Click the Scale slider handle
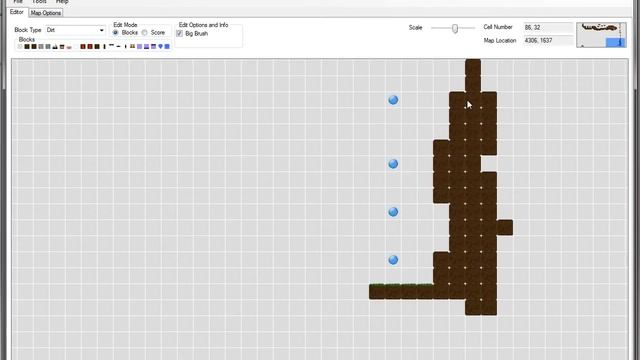 pyautogui.click(x=455, y=28)
